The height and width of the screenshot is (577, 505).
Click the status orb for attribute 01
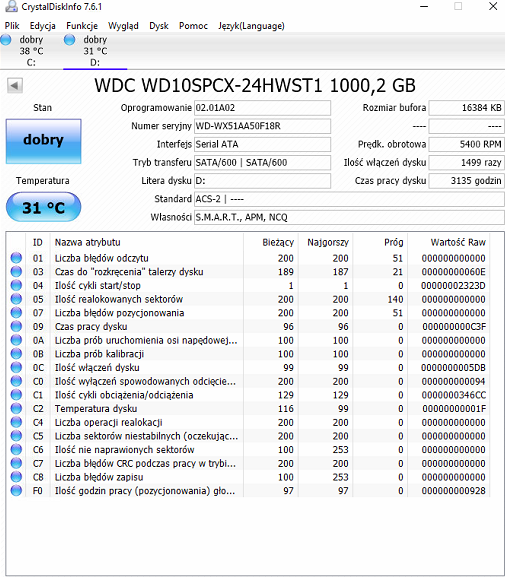tap(16, 258)
